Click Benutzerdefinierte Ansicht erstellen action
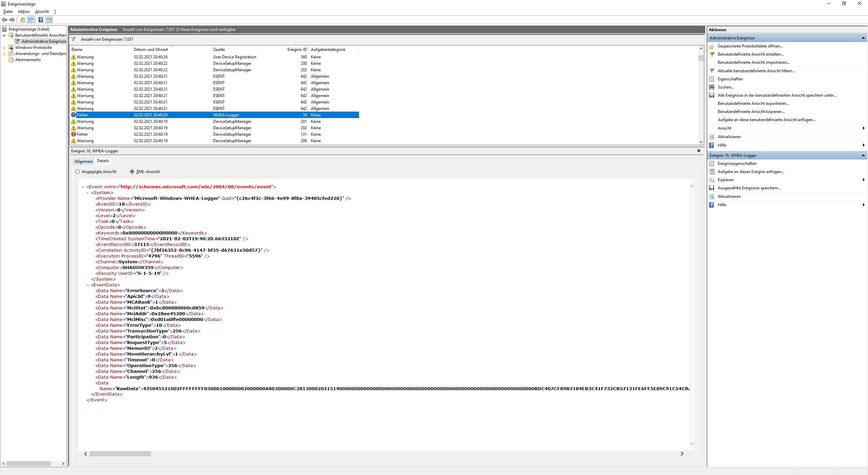Image resolution: width=868 pixels, height=475 pixels. tap(750, 54)
